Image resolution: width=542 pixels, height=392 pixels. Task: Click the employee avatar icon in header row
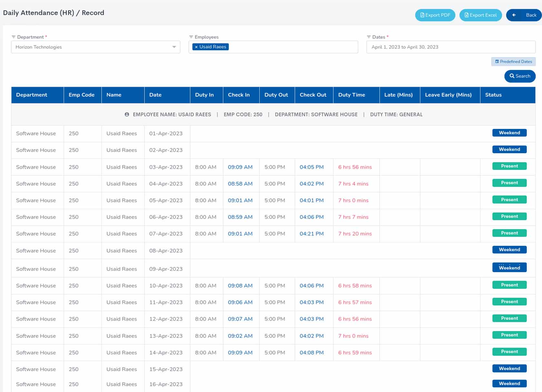pos(127,114)
